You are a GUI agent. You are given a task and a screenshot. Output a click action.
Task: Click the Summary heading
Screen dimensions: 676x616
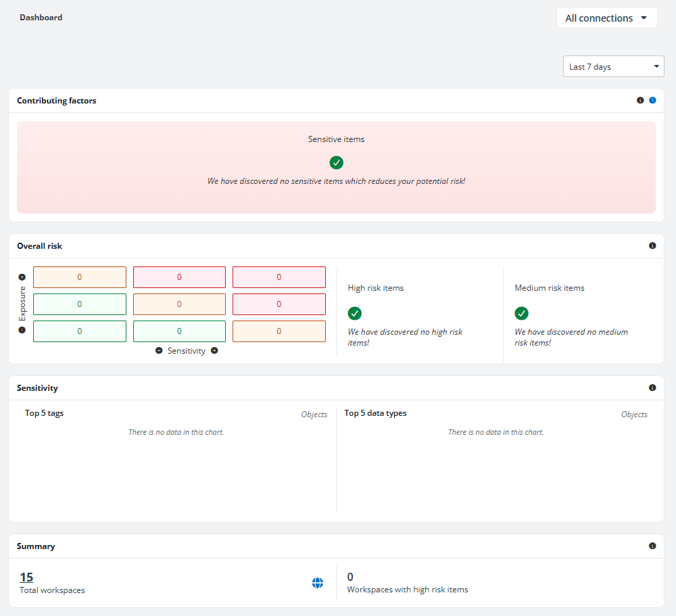click(36, 546)
